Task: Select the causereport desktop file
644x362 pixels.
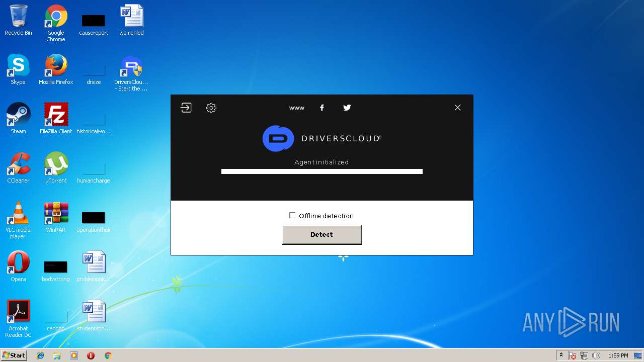Action: pos(94,24)
